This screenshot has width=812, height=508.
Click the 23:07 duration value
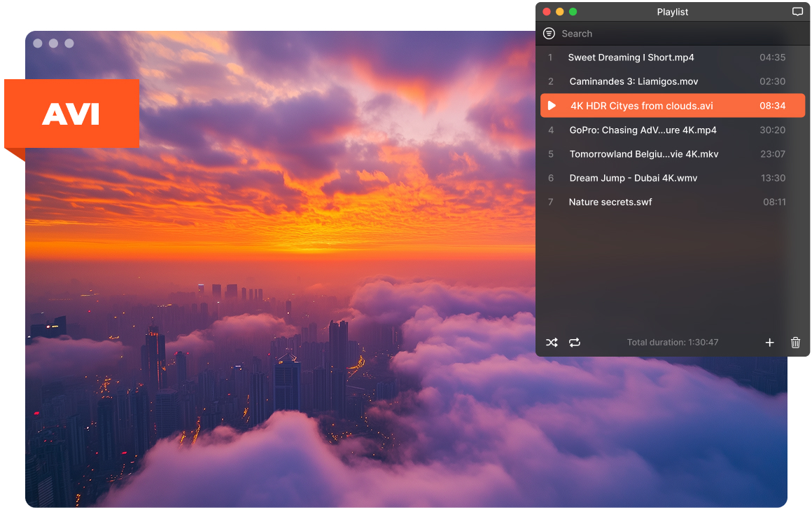click(x=773, y=154)
